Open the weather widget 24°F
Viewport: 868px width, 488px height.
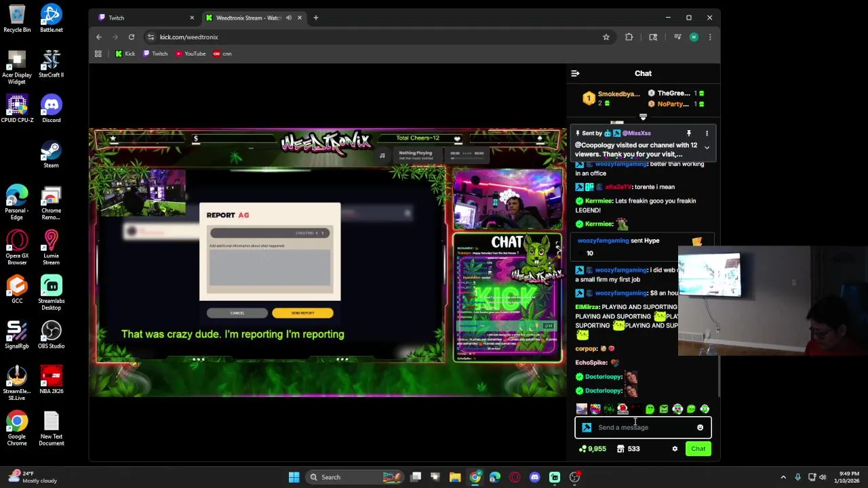click(34, 477)
